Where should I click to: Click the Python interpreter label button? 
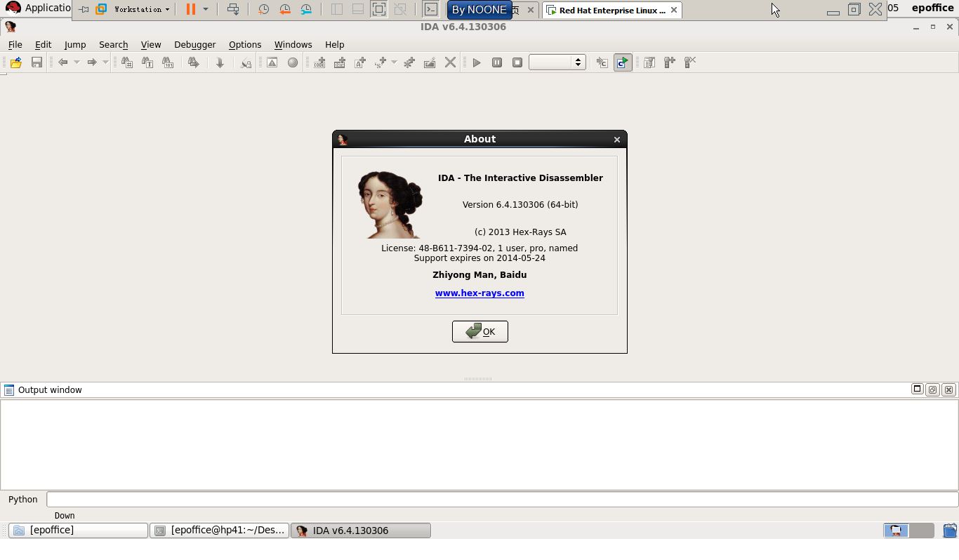click(x=23, y=500)
